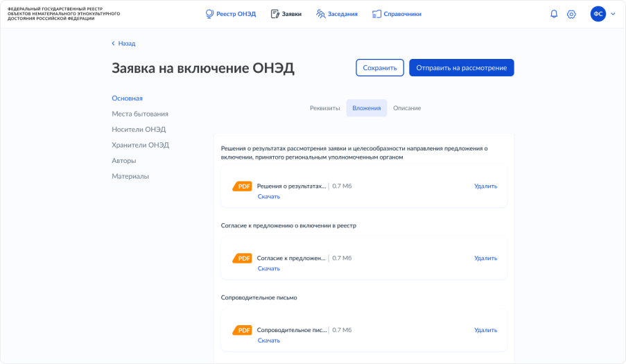Select Хранители ОНЭД in the sidebar
The image size is (626, 364).
140,145
